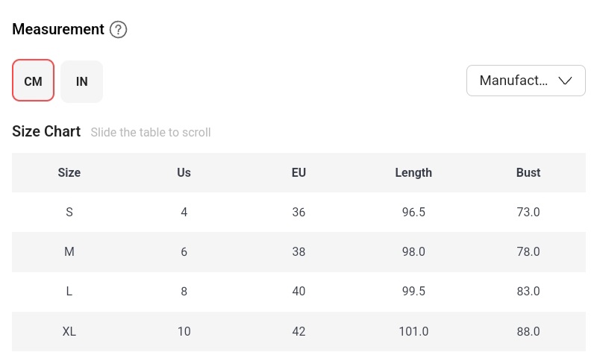Click the 'Slide the table to scroll' hint

151,133
